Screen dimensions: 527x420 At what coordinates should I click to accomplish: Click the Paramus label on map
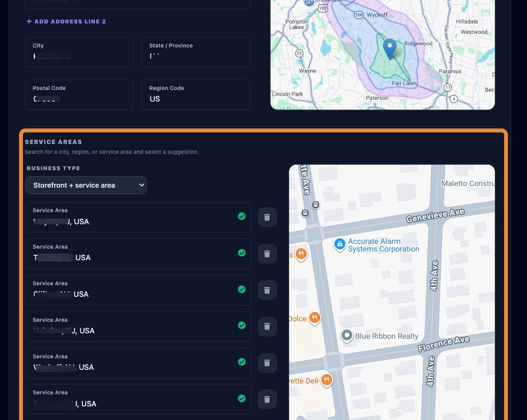click(450, 71)
